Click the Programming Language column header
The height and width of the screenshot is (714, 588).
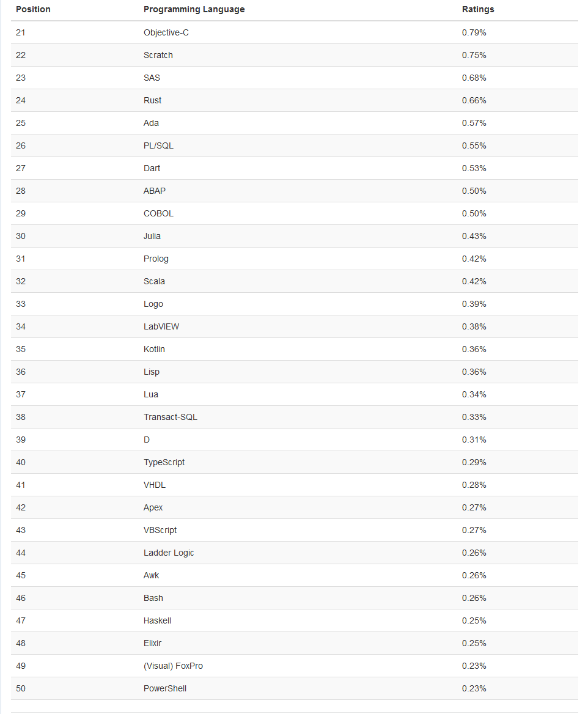[194, 10]
